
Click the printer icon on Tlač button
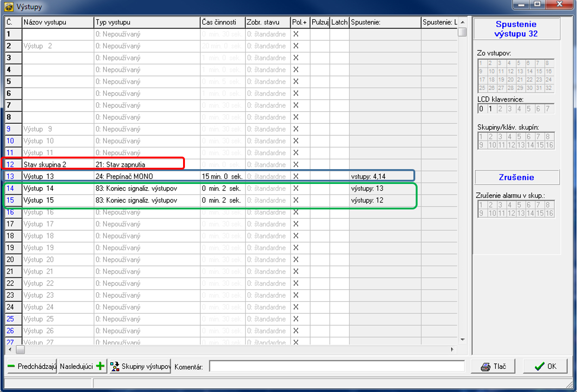[x=485, y=367]
